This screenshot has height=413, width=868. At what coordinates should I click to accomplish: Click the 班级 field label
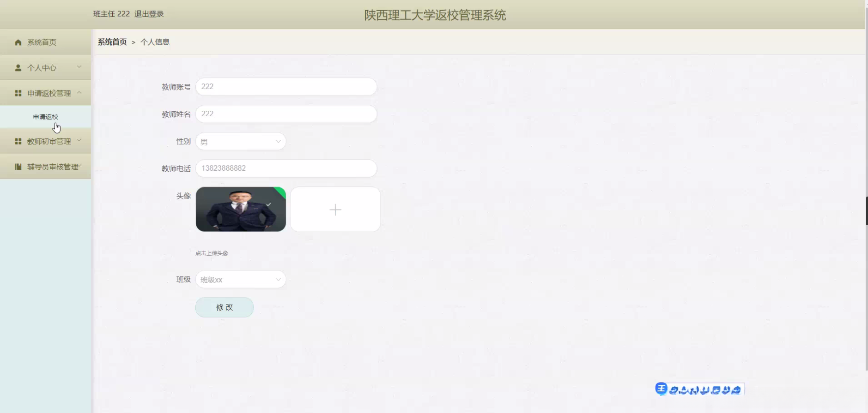(x=183, y=279)
